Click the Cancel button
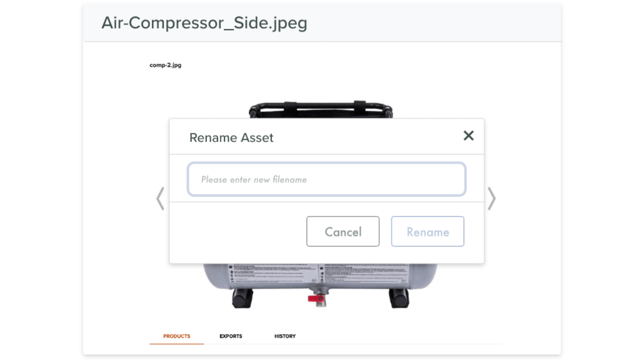The image size is (644, 362). [x=343, y=231]
